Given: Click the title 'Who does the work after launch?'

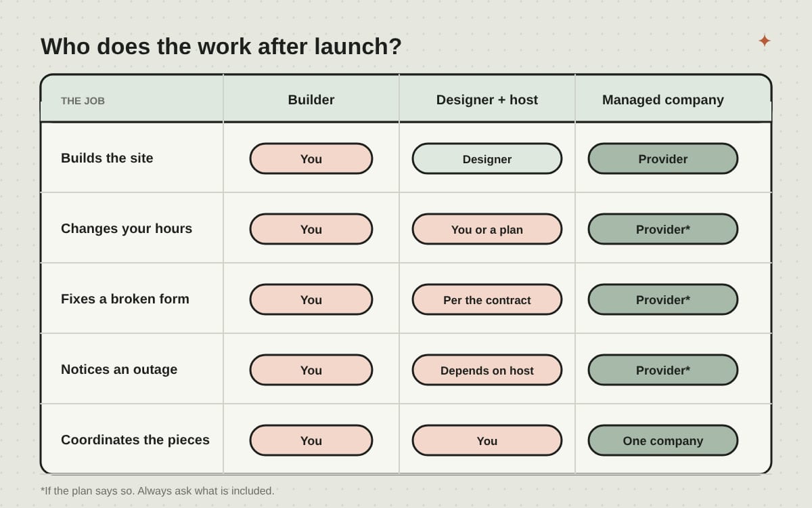Looking at the screenshot, I should (x=221, y=46).
